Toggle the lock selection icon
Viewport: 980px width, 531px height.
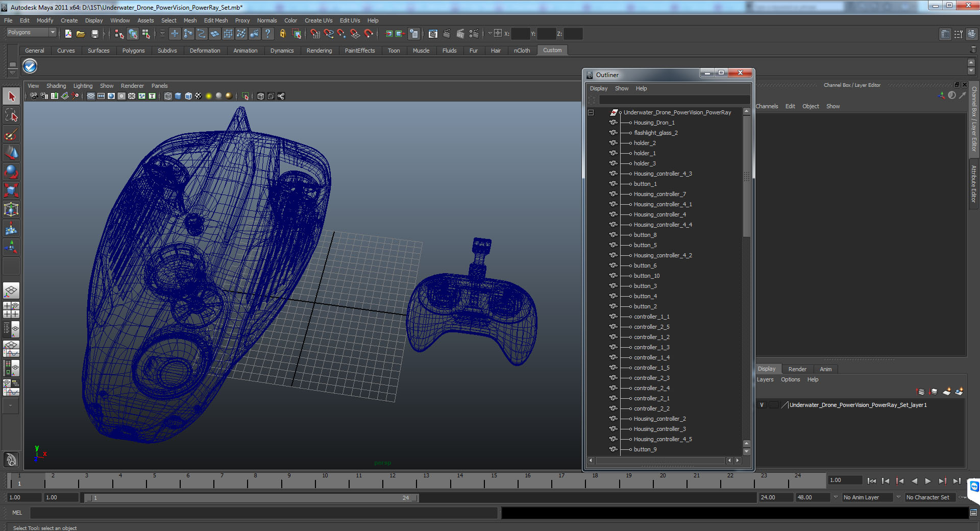coord(283,34)
